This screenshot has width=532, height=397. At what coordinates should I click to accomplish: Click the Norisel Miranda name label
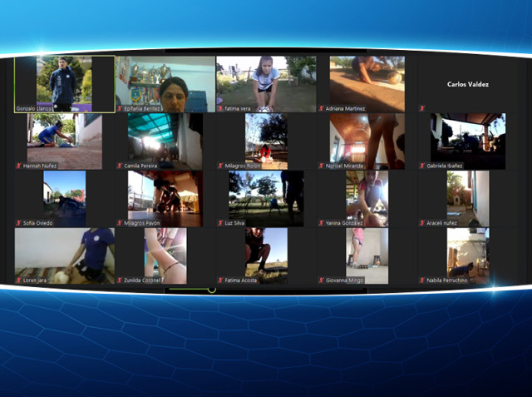point(344,166)
